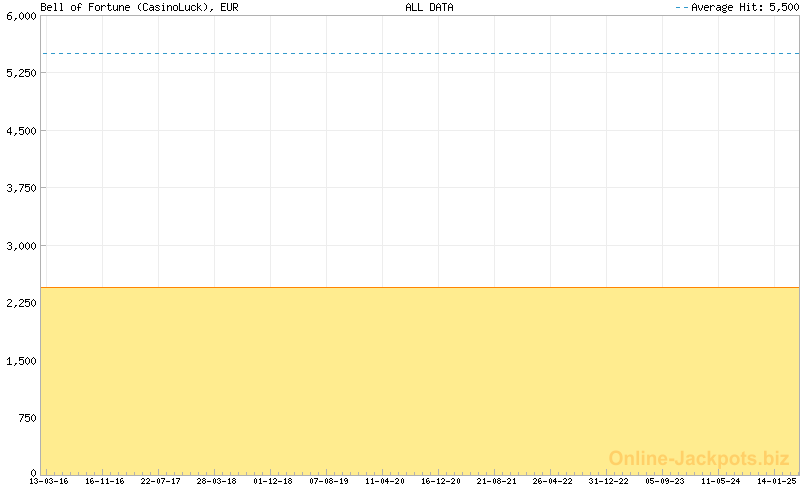Click the Online-Jackpots.biz watermark link
The width and height of the screenshot is (800, 490).
(x=699, y=459)
